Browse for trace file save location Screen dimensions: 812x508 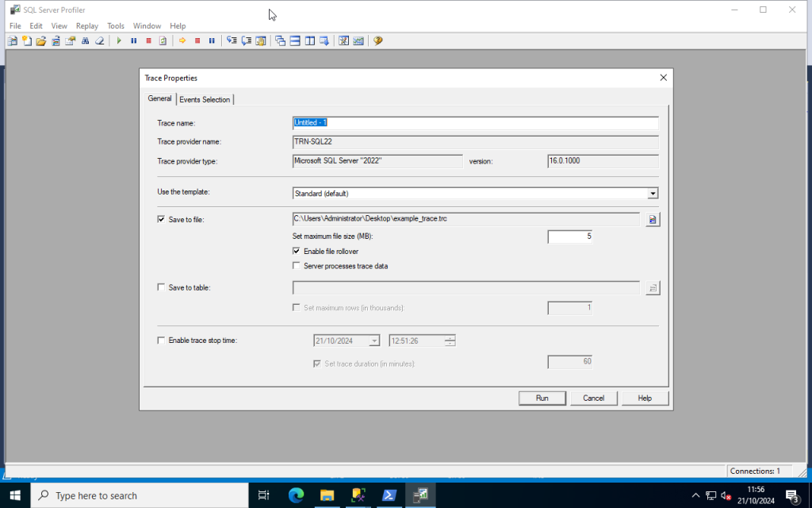click(653, 220)
